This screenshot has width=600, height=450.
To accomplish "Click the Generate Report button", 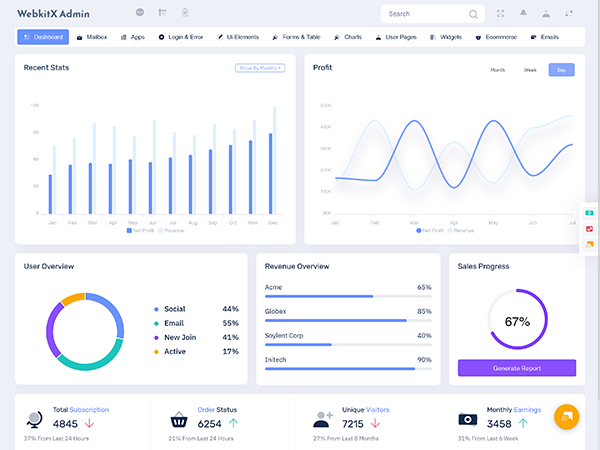I will (x=517, y=368).
